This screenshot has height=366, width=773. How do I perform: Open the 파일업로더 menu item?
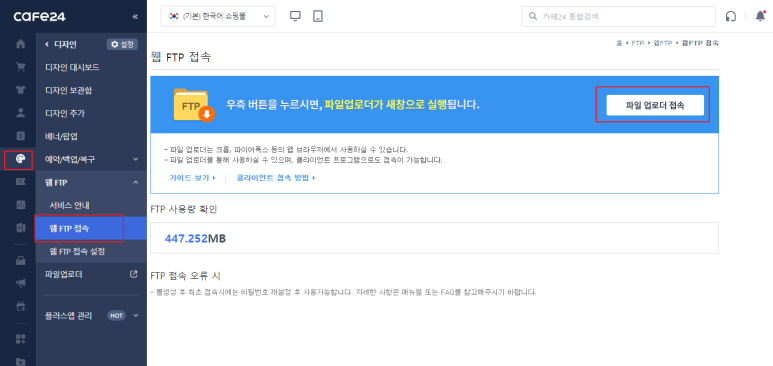pos(64,274)
